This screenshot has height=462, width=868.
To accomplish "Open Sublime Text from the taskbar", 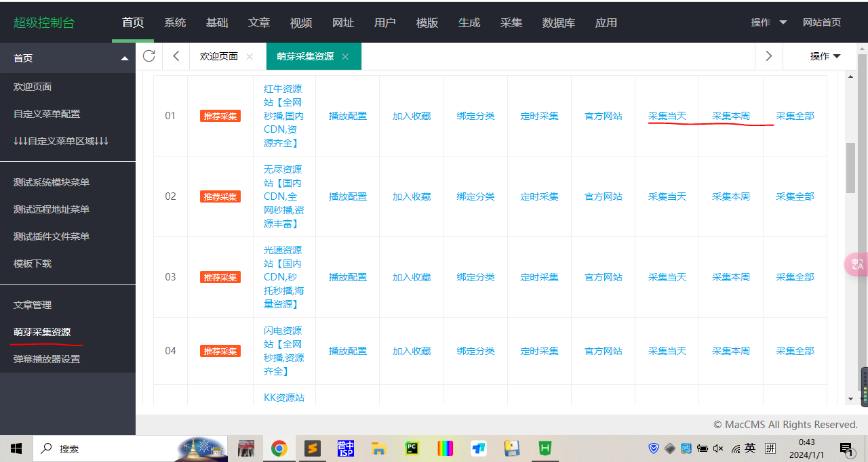I will [x=312, y=448].
